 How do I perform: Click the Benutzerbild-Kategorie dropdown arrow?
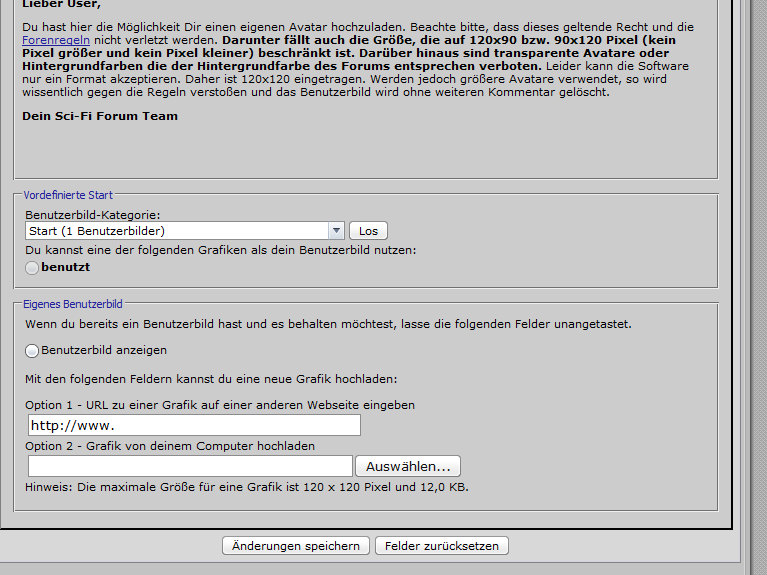coord(336,231)
